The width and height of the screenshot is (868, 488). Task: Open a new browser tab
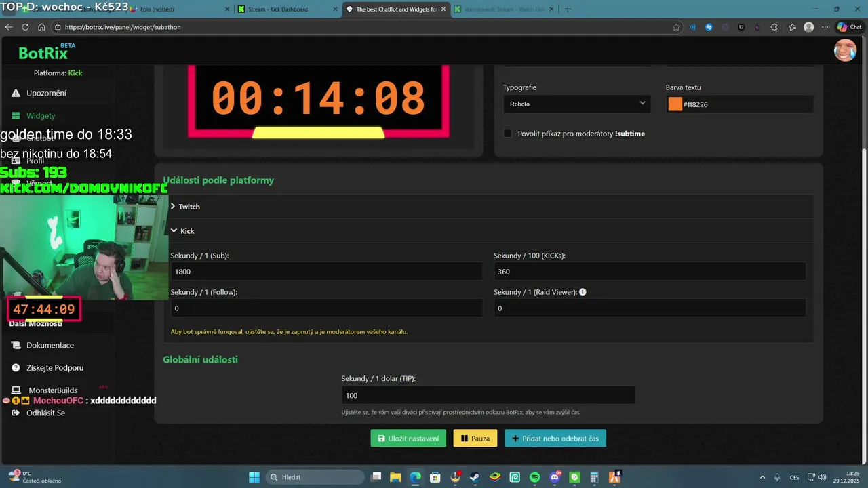568,9
